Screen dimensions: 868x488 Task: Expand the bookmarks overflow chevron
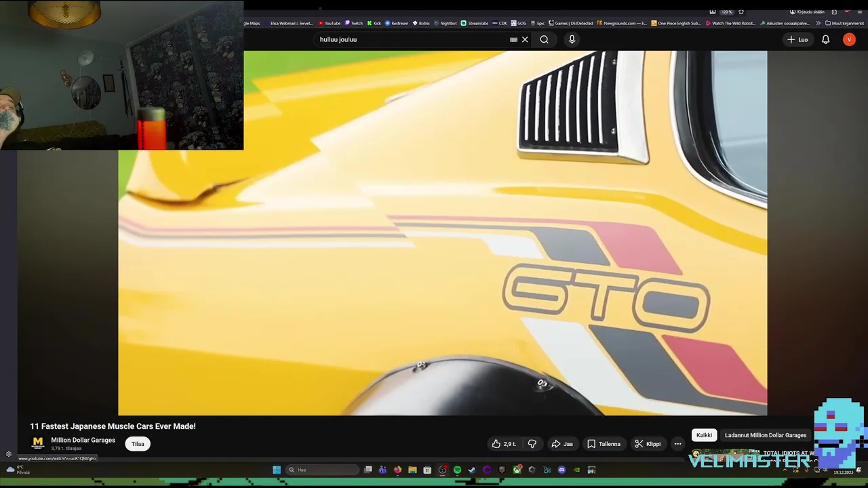point(818,23)
